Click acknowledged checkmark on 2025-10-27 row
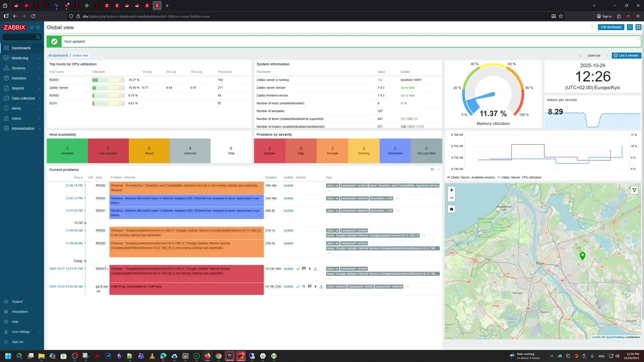Image resolution: width=644 pixels, height=362 pixels. [298, 268]
